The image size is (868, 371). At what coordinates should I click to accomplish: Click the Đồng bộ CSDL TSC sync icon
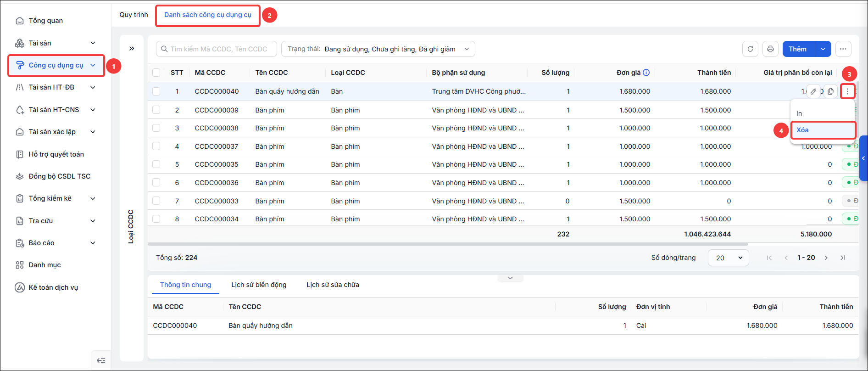[x=20, y=176]
